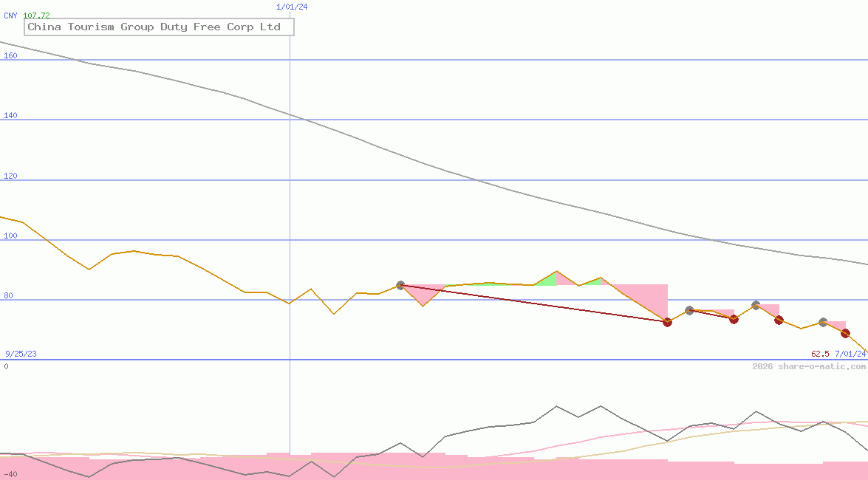
Task: Click the 160 price axis label
Action: coord(10,55)
